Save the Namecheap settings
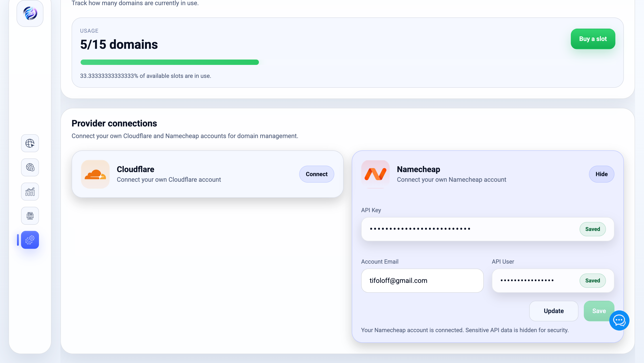The image size is (644, 363). pyautogui.click(x=599, y=311)
